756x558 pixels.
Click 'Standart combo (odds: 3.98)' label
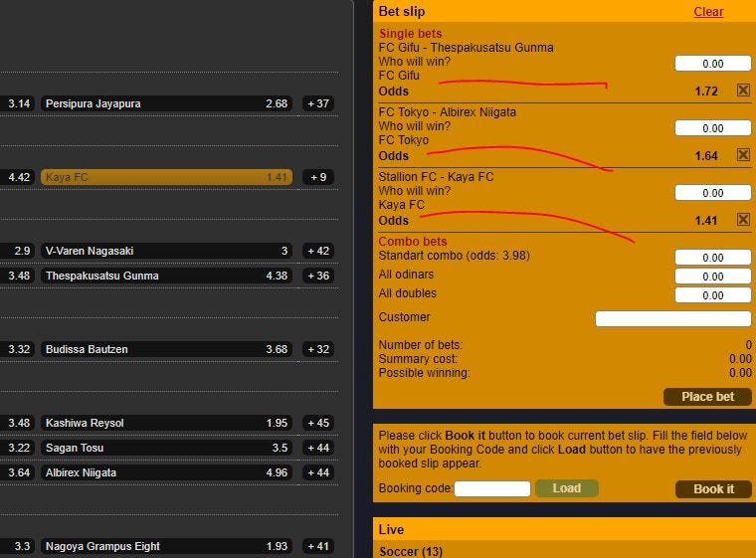tap(455, 256)
